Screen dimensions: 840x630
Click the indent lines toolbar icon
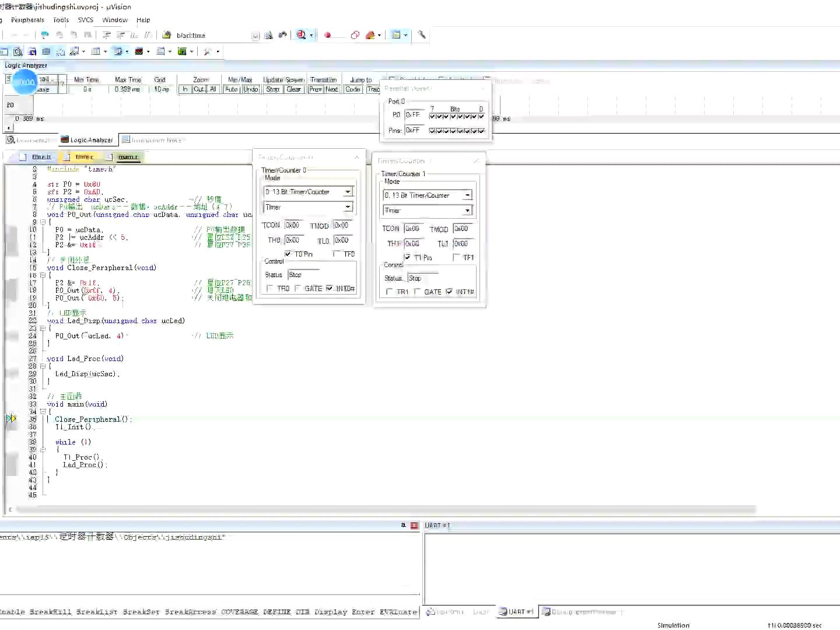(x=107, y=35)
